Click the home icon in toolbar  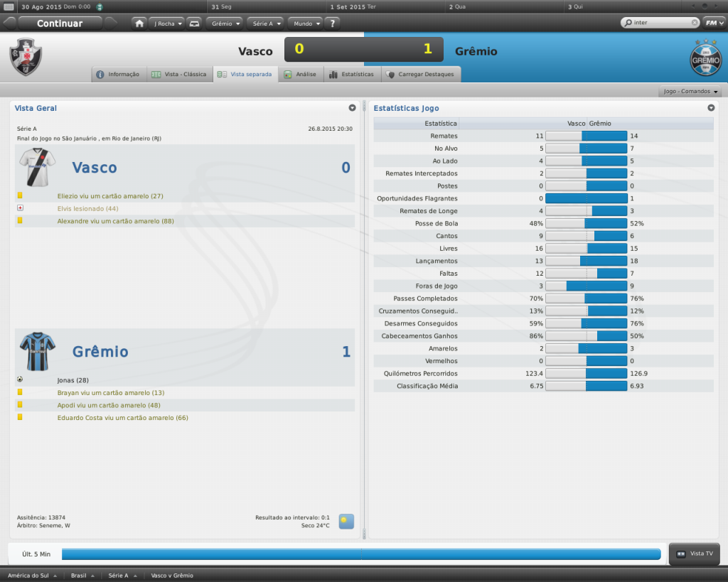coord(140,23)
